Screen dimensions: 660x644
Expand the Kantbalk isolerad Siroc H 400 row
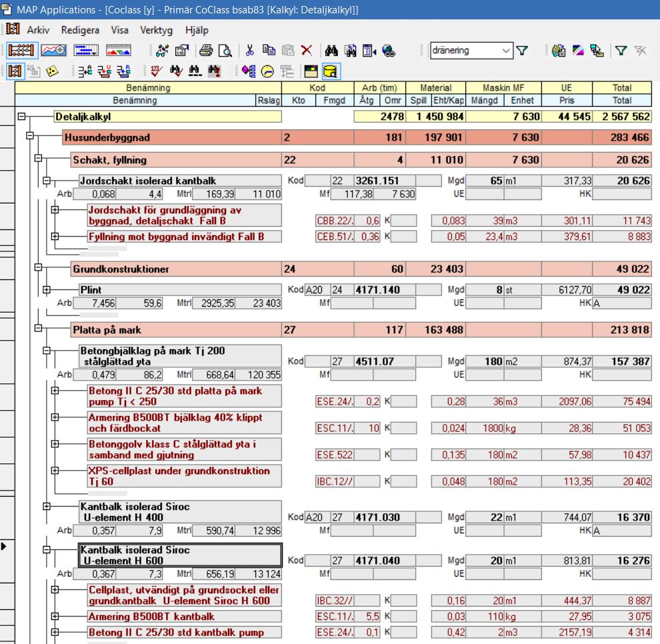pyautogui.click(x=47, y=507)
